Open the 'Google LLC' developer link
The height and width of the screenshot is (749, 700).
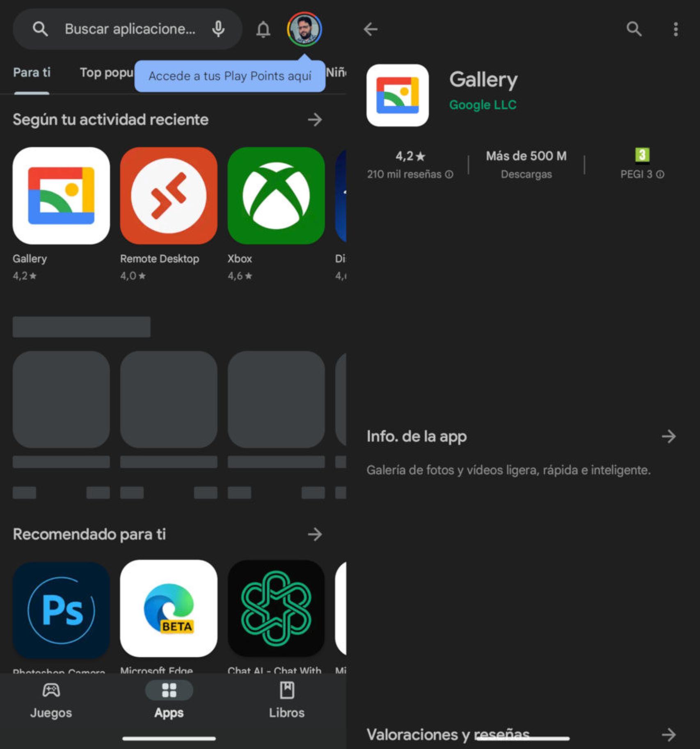(483, 105)
